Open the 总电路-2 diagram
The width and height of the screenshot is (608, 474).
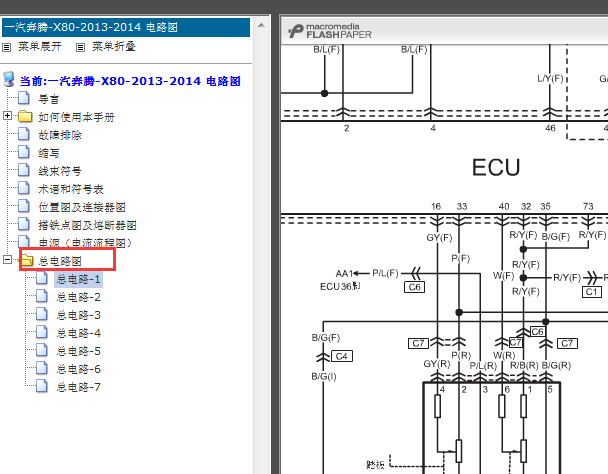78,298
